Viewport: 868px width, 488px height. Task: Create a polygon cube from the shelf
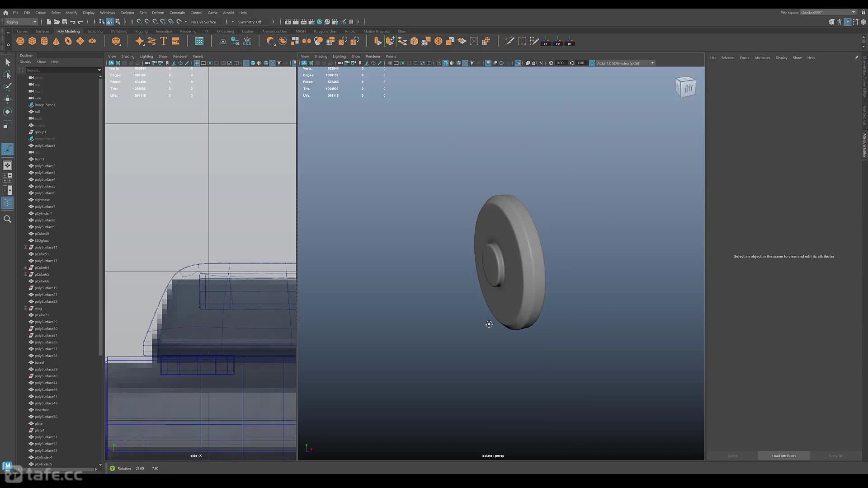32,41
